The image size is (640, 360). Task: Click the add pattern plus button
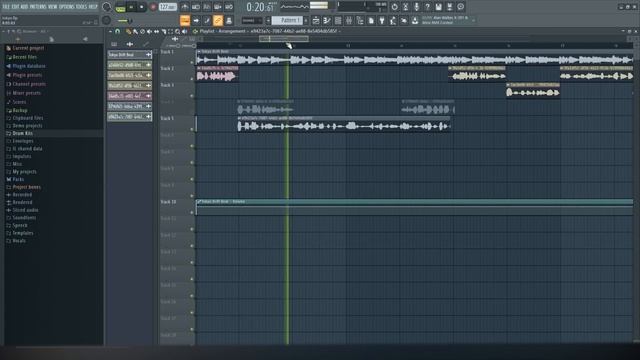pyautogui.click(x=306, y=20)
